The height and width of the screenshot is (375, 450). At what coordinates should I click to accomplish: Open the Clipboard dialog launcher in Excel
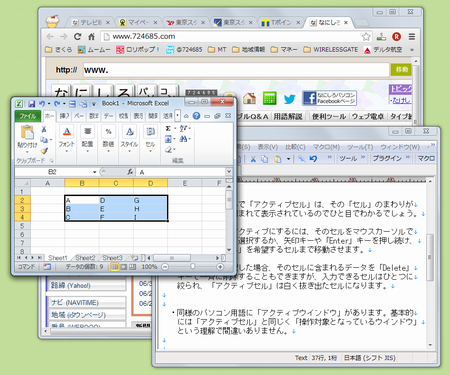[x=52, y=161]
